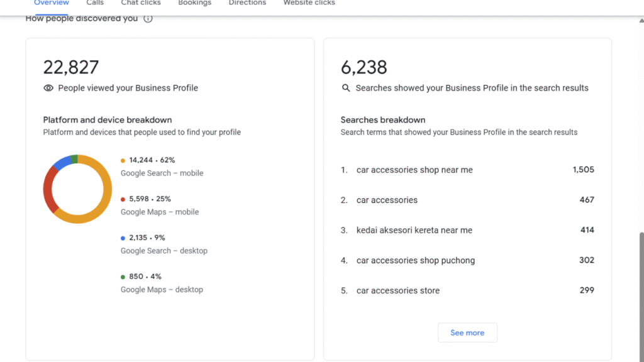Click the red Google Maps – mobile legend dot
Screen dimensions: 644x362
click(123, 199)
